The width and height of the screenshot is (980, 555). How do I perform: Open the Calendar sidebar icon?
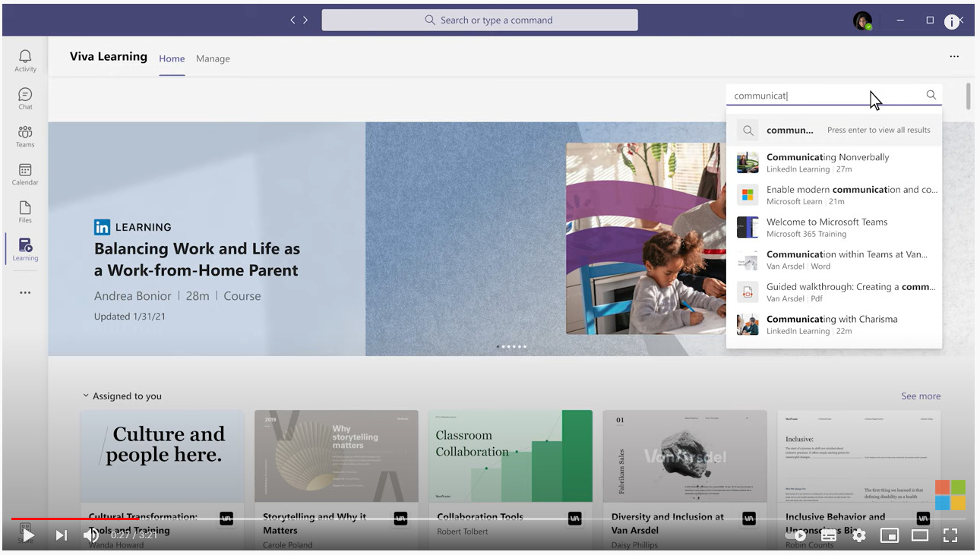click(x=25, y=175)
